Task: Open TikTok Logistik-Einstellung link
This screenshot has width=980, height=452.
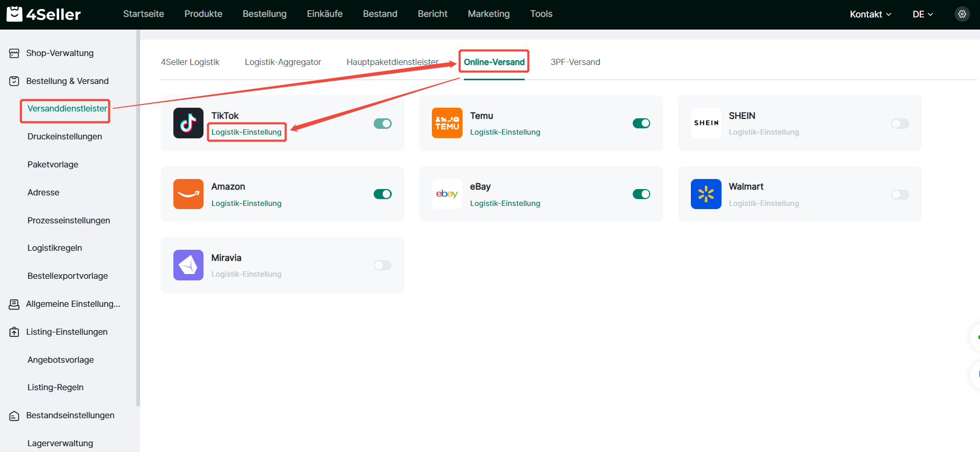Action: (246, 132)
